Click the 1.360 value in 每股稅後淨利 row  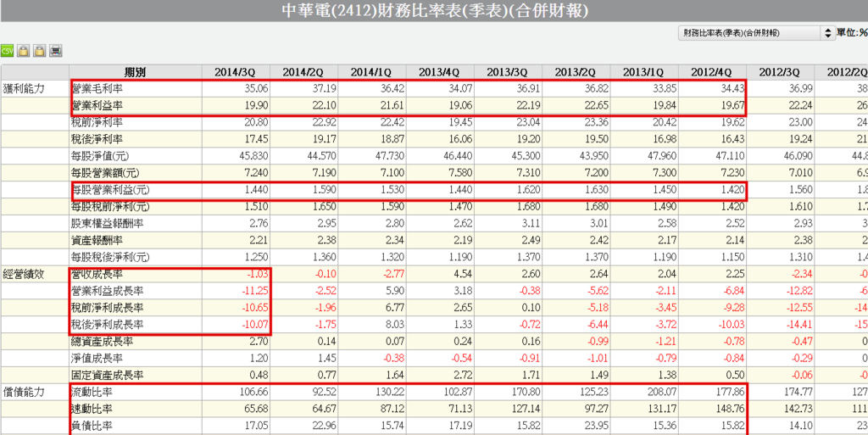coord(323,257)
